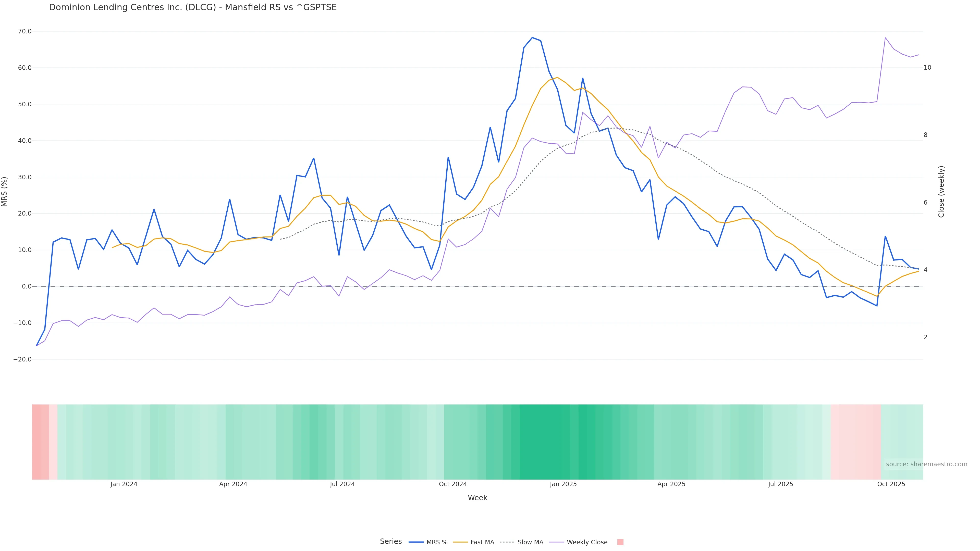Click the orange Fast MA legend line icon
The width and height of the screenshot is (980, 551).
[x=460, y=542]
